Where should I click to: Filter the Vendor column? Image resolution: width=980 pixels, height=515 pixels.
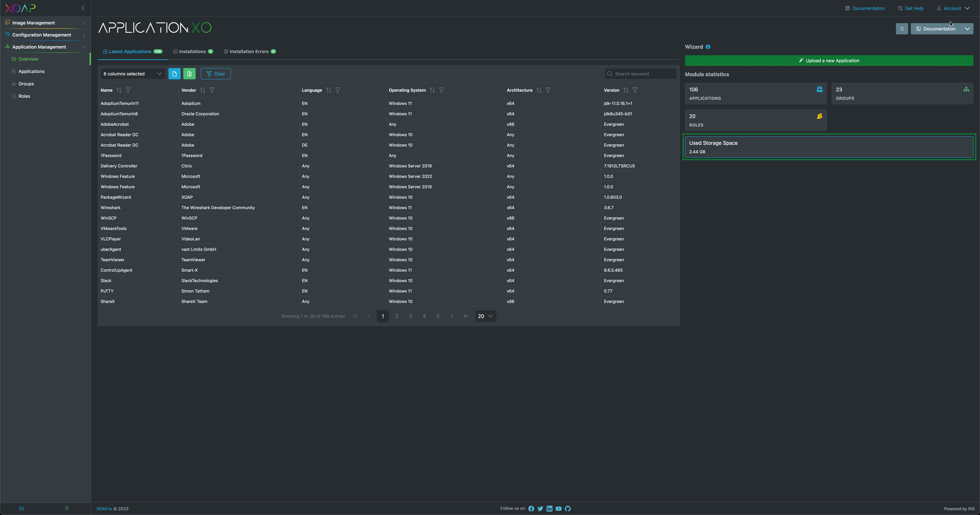[212, 90]
